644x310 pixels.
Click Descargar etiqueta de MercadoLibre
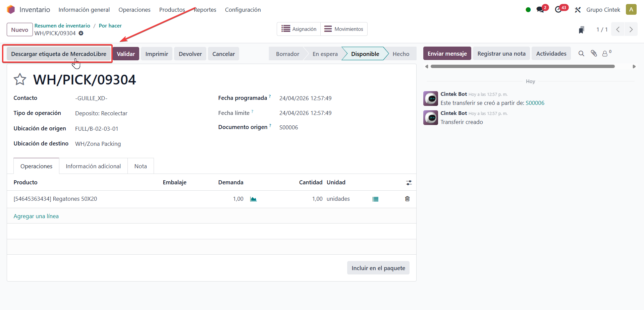pos(59,54)
